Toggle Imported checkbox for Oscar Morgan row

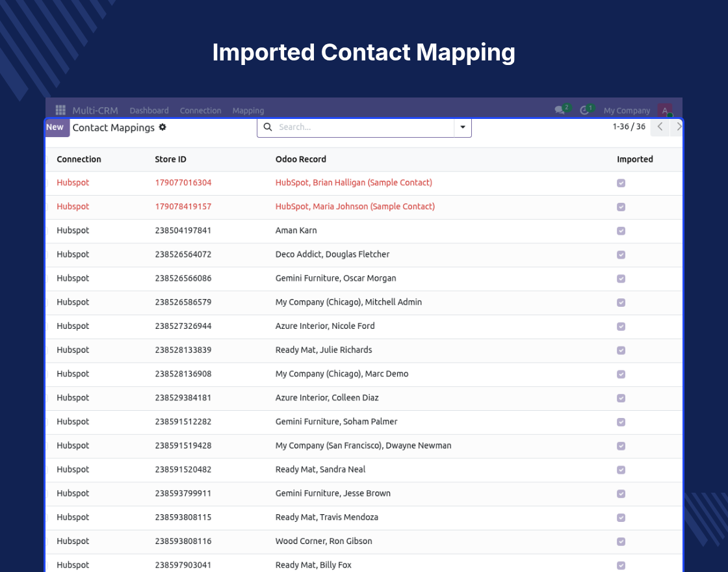[621, 279]
